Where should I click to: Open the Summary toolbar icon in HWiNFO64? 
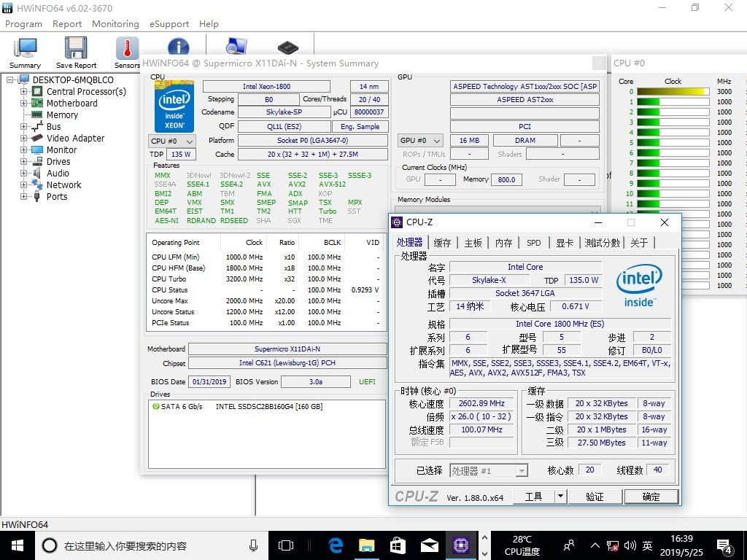(25, 53)
